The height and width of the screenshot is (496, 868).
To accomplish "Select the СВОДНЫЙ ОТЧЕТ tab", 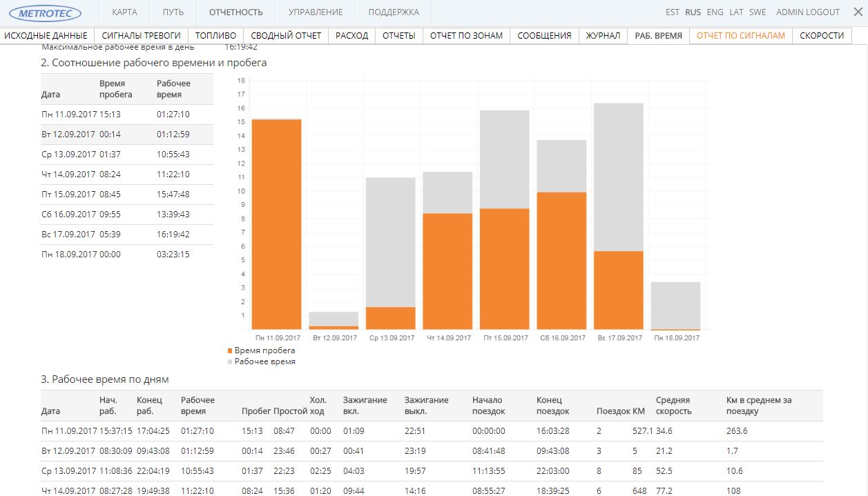I will point(286,36).
